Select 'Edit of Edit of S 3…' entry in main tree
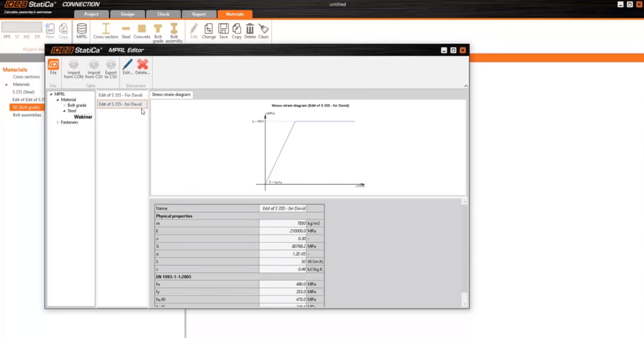 pyautogui.click(x=28, y=100)
